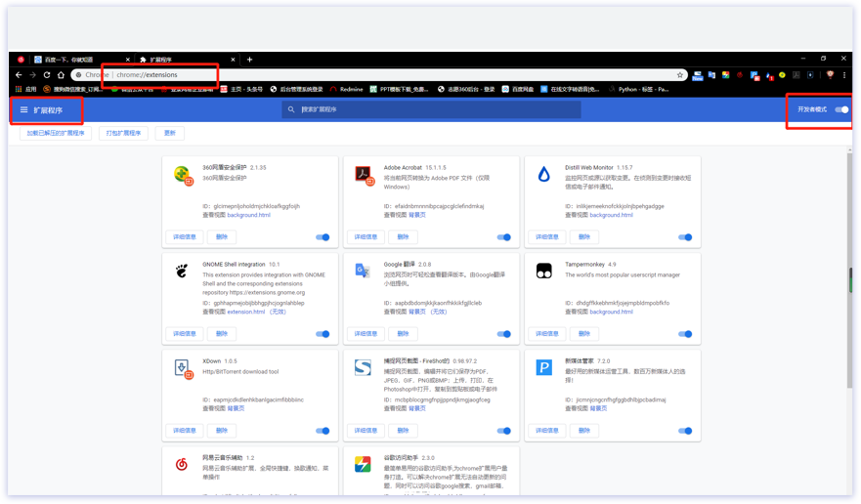Click the 更新 update button
The height and width of the screenshot is (504, 861).
[x=170, y=133]
